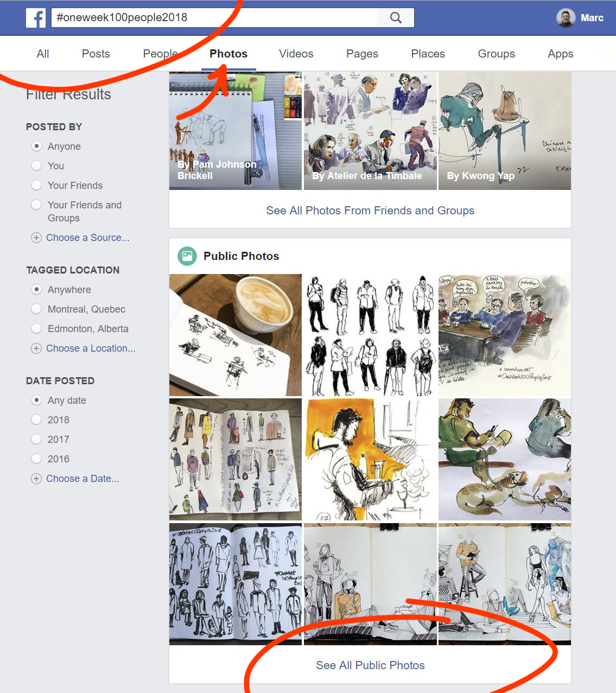Image resolution: width=616 pixels, height=693 pixels.
Task: Select the Your Friends radio button
Action: [36, 186]
